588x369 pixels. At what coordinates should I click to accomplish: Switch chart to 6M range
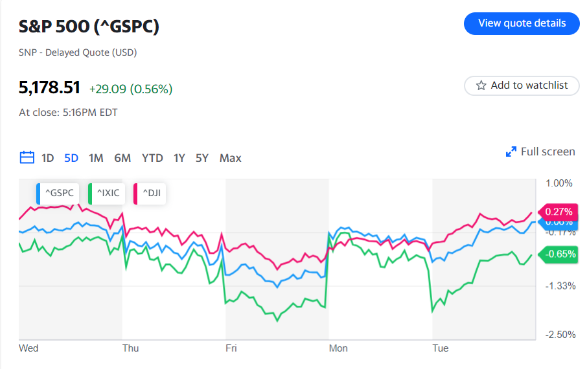[x=123, y=158]
